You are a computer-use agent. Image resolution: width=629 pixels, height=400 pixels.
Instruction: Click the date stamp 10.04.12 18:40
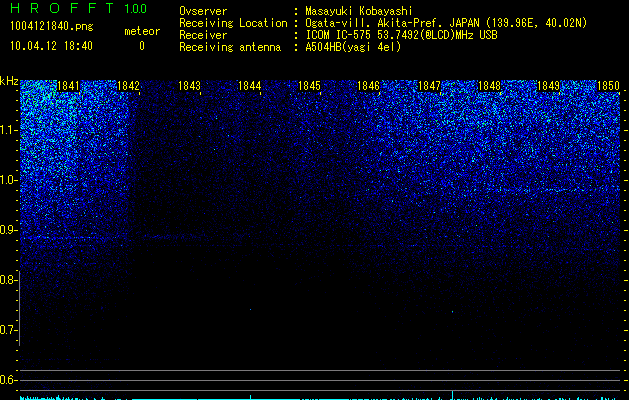pyautogui.click(x=51, y=46)
